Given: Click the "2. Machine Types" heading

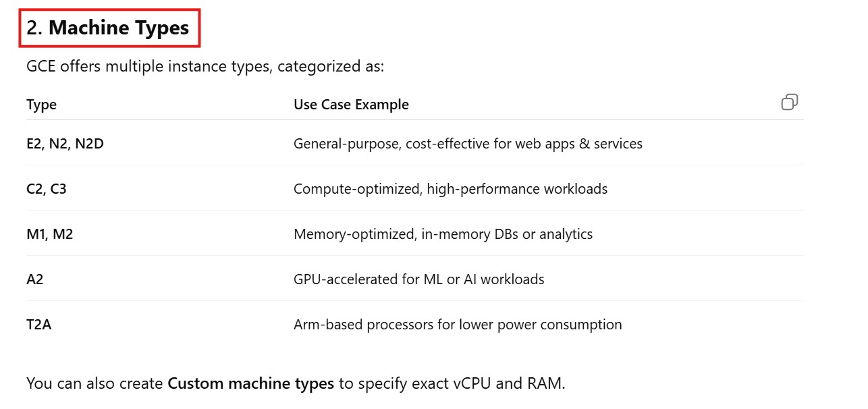Looking at the screenshot, I should point(109,28).
